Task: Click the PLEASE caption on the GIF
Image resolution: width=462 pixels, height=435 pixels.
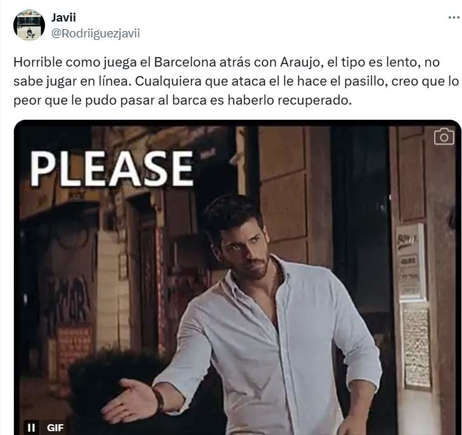Action: 112,168
